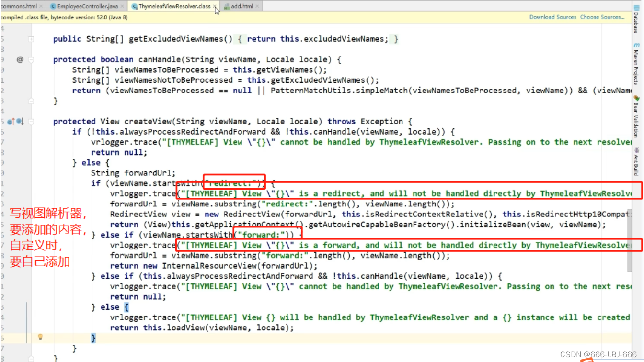
Task: Close the ThymeleafViewResolver.class tab
Action: coord(215,6)
